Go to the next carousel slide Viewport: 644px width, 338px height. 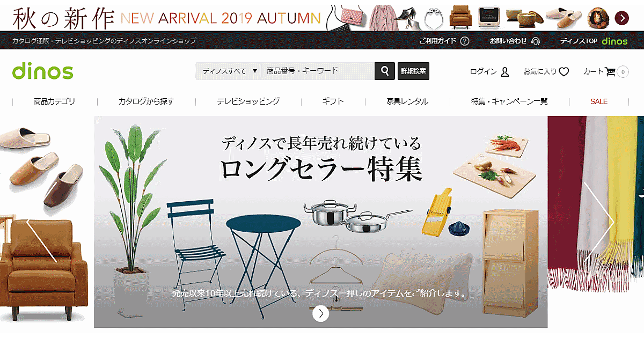coord(599,222)
